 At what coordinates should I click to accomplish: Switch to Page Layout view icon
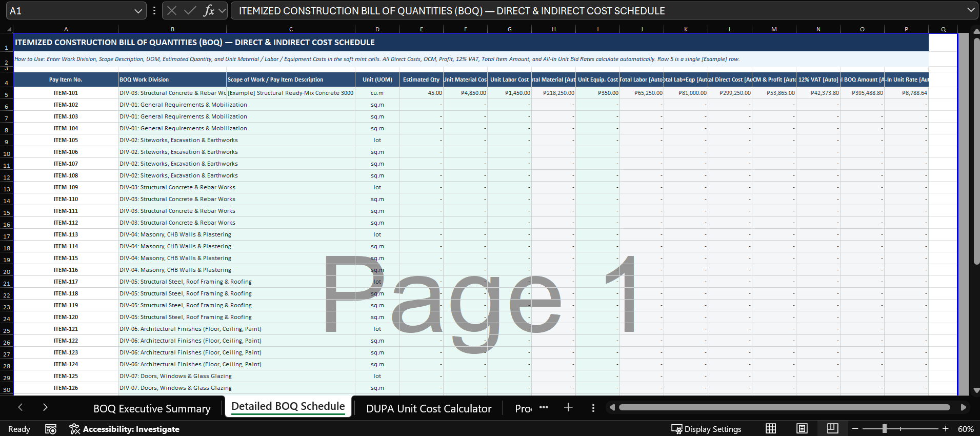[x=802, y=428]
